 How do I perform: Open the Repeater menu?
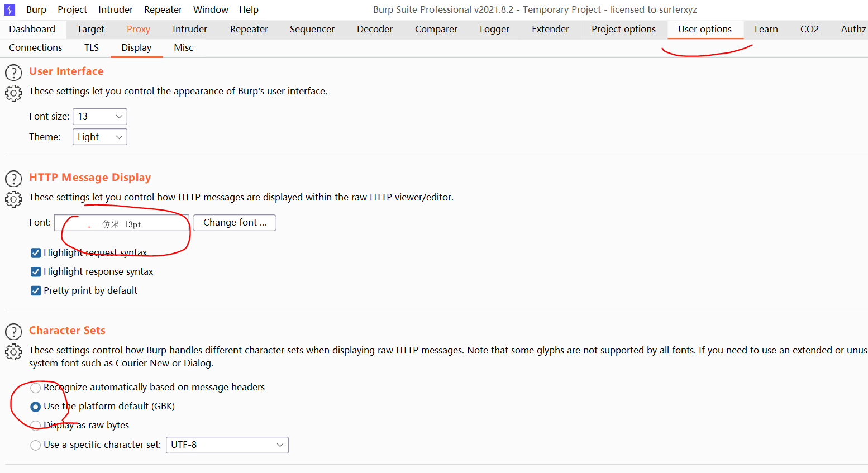[x=163, y=9]
